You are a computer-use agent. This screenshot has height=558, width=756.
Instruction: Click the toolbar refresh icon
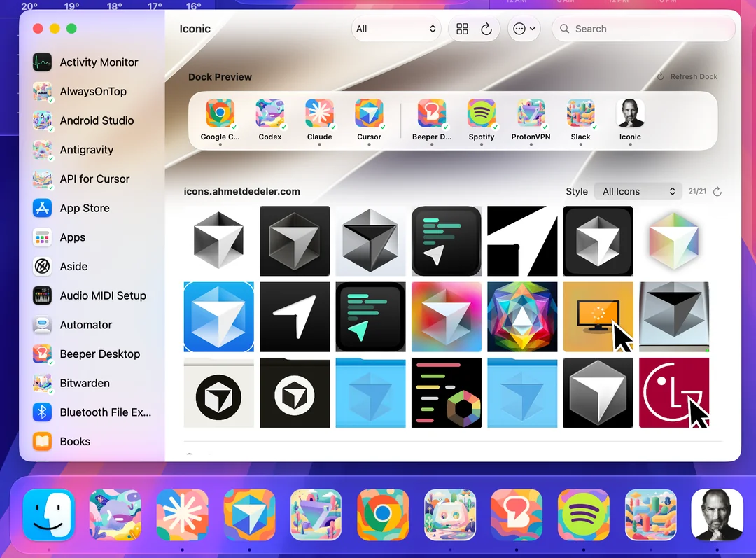click(x=486, y=29)
